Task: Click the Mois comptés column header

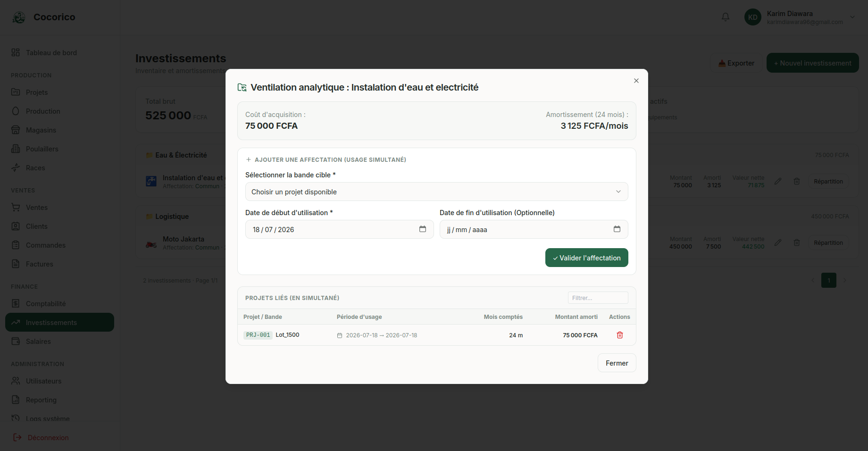Action: coord(503,317)
